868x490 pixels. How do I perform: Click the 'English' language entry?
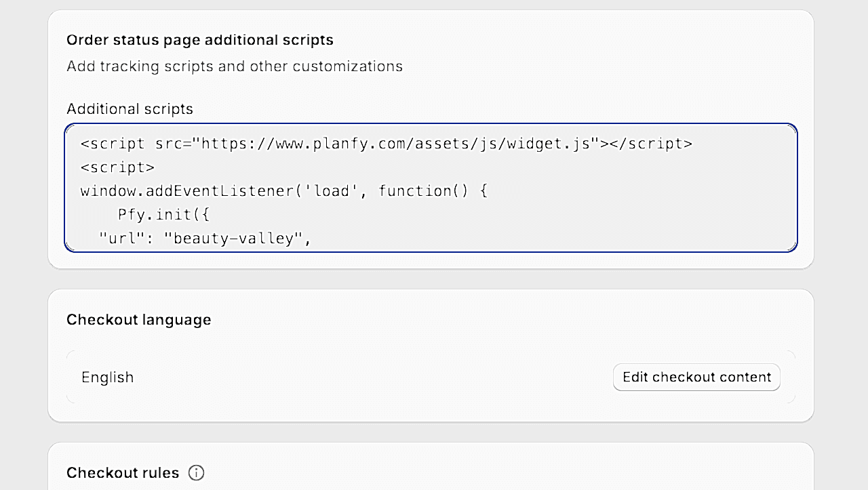click(x=107, y=377)
